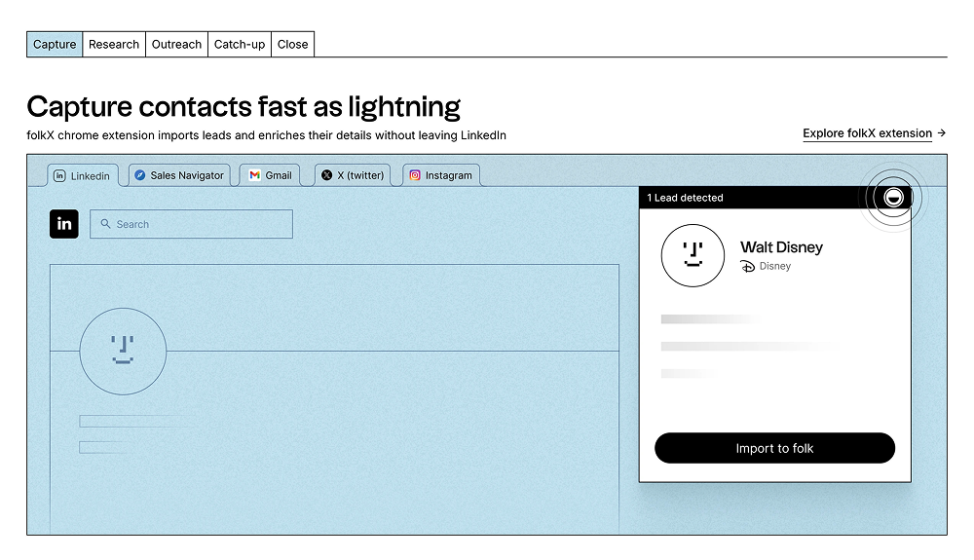Choose the Linkedin browser tab
Viewport: 974px width, 560px height.
(82, 175)
